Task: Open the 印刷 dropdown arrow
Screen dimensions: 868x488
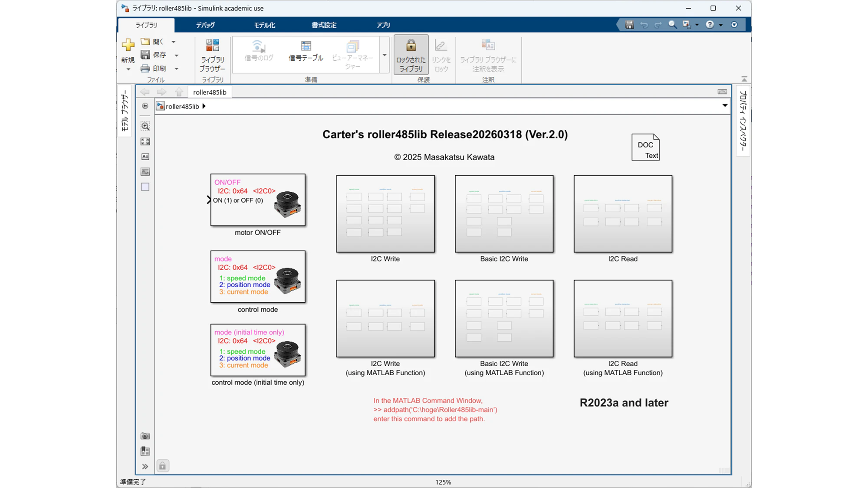Action: pos(177,69)
